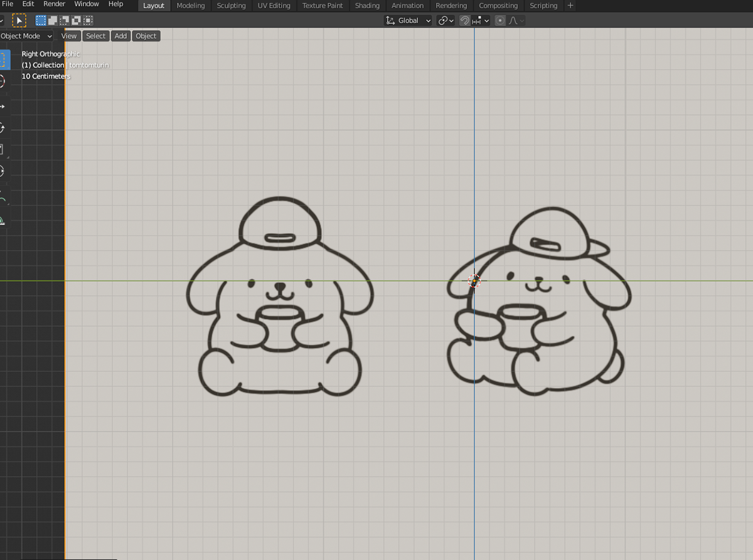Set selection mode to intersect selection
Image resolution: width=753 pixels, height=560 pixels.
click(x=88, y=21)
